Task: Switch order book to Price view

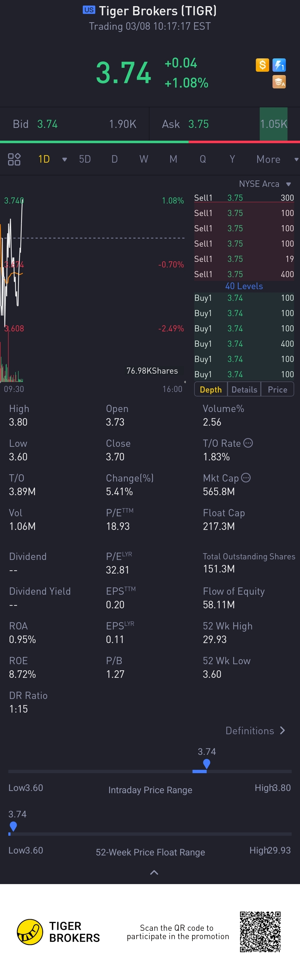Action: 277,389
